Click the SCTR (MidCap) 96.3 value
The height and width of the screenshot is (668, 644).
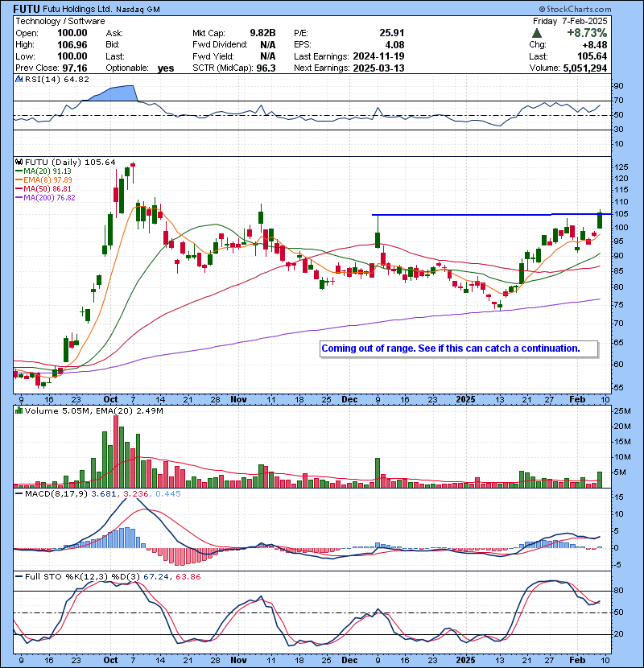point(266,68)
